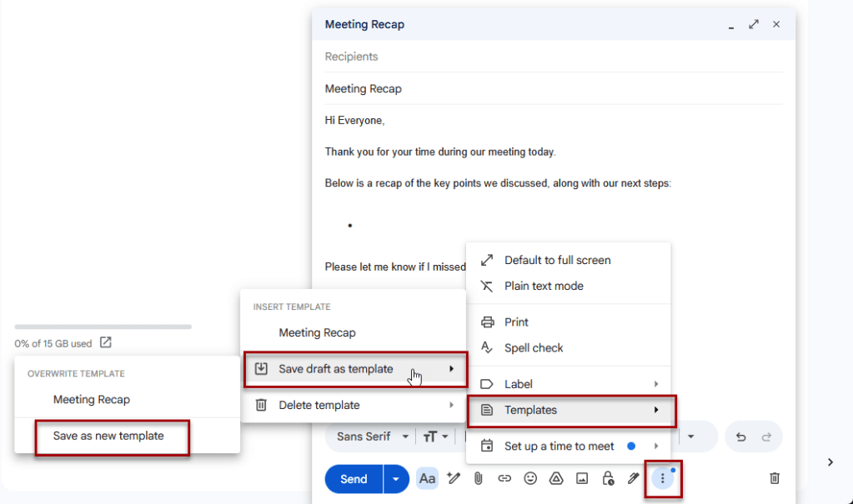Open the Sans Serif font dropdown
The height and width of the screenshot is (504, 853).
373,437
